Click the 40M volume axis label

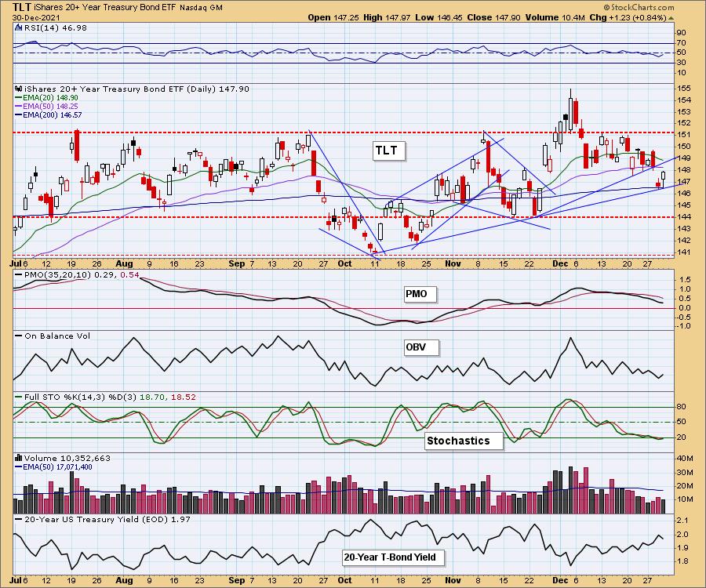click(684, 459)
